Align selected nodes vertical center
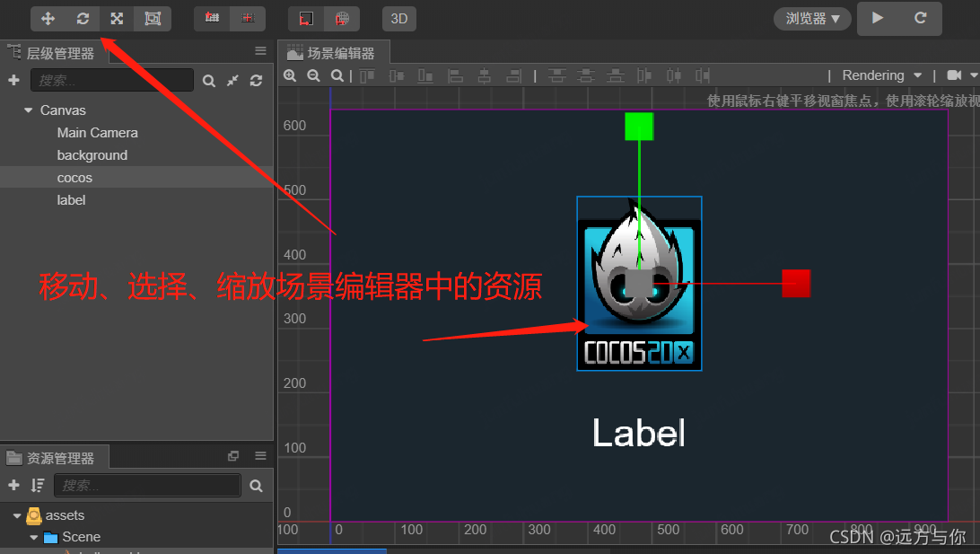 coord(397,75)
